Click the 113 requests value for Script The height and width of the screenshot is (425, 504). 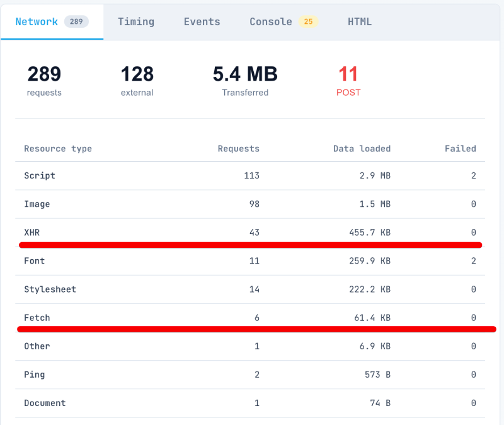[x=251, y=176]
